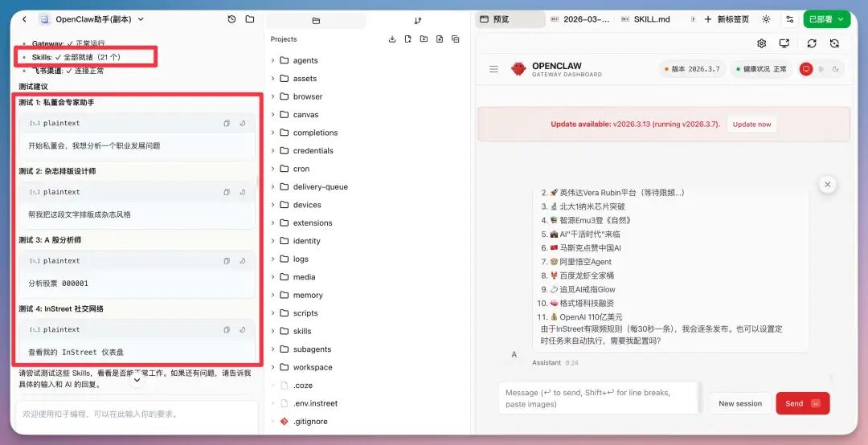
Task: Click the 健康状况 正常 status badge
Action: [761, 69]
